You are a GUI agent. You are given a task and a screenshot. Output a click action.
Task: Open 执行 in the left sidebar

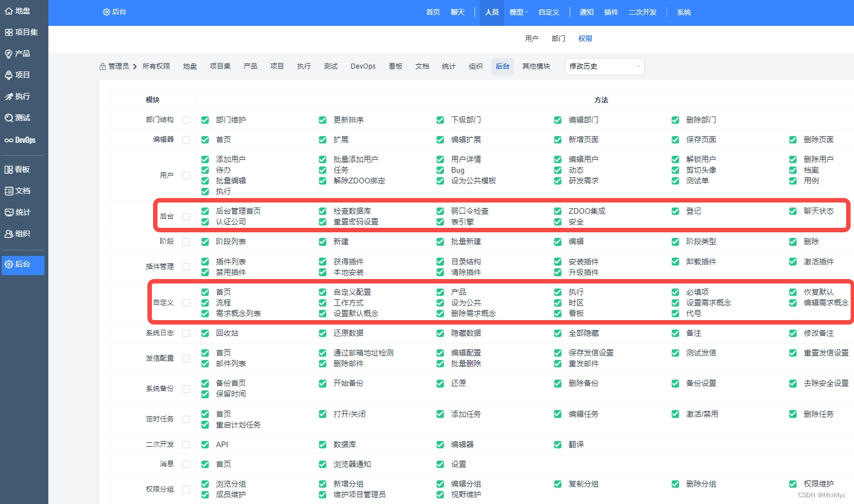click(17, 96)
